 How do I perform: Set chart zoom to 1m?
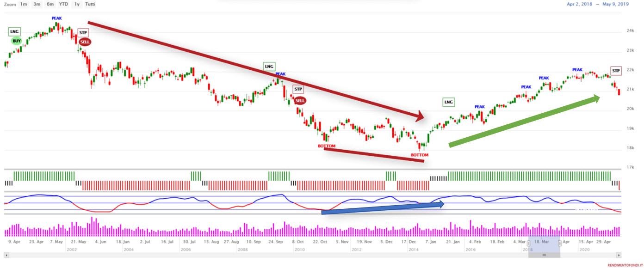point(24,4)
